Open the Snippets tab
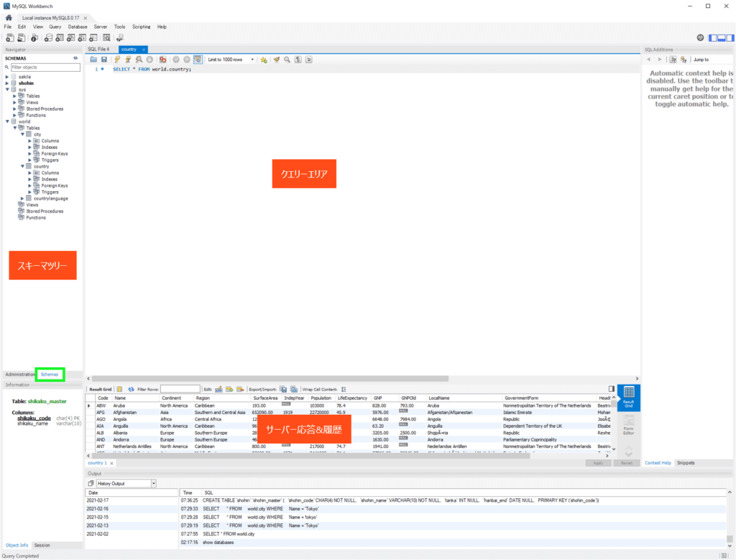 click(x=686, y=463)
